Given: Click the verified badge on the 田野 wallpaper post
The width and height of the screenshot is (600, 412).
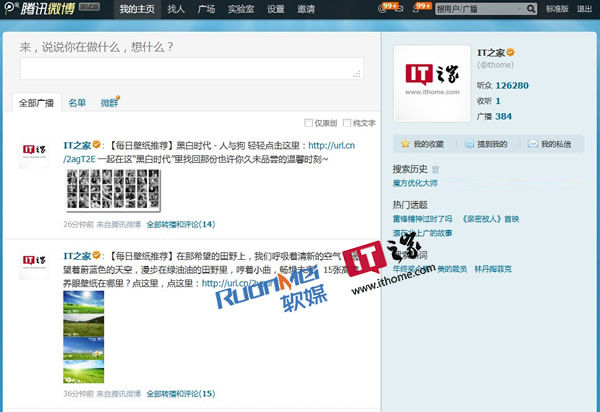Looking at the screenshot, I should (x=96, y=255).
